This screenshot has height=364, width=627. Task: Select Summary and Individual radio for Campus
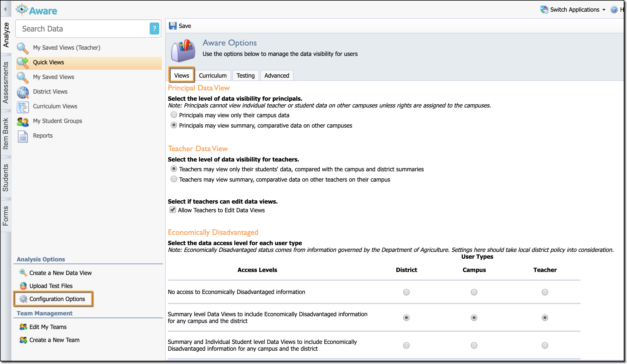pos(474,345)
